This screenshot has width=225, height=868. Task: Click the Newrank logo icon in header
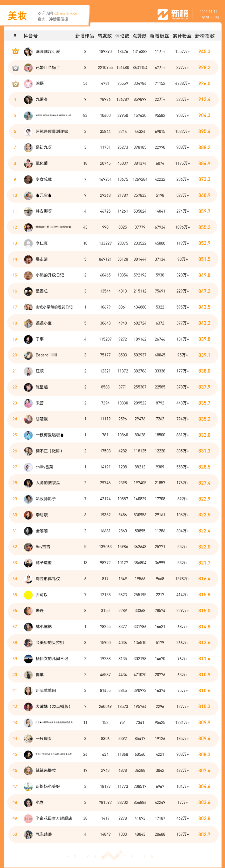[x=163, y=14]
